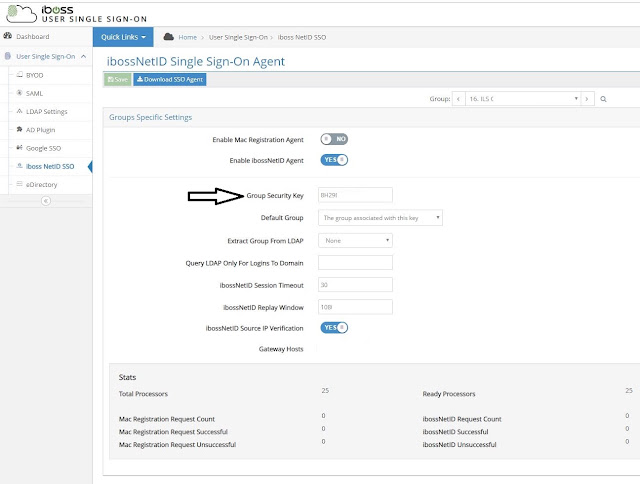Image resolution: width=640 pixels, height=484 pixels.
Task: Click the AD Plugin puzzle icon
Action: click(19, 129)
